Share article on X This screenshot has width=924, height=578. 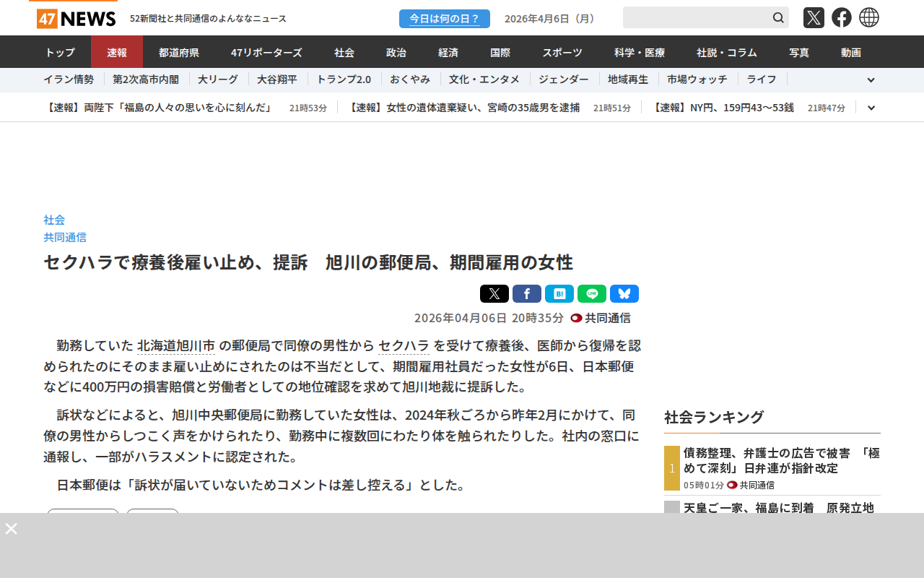click(x=494, y=293)
